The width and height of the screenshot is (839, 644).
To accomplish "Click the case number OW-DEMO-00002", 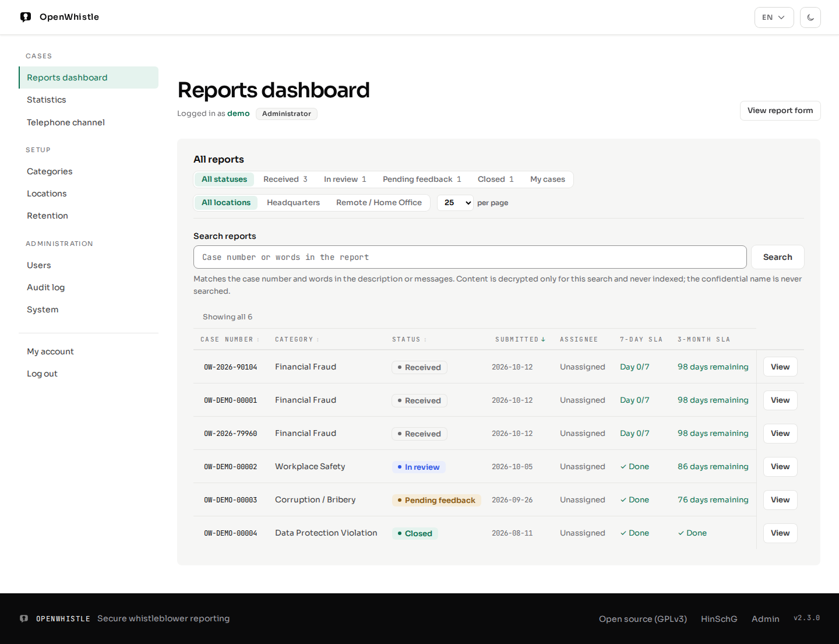I will pos(230,467).
